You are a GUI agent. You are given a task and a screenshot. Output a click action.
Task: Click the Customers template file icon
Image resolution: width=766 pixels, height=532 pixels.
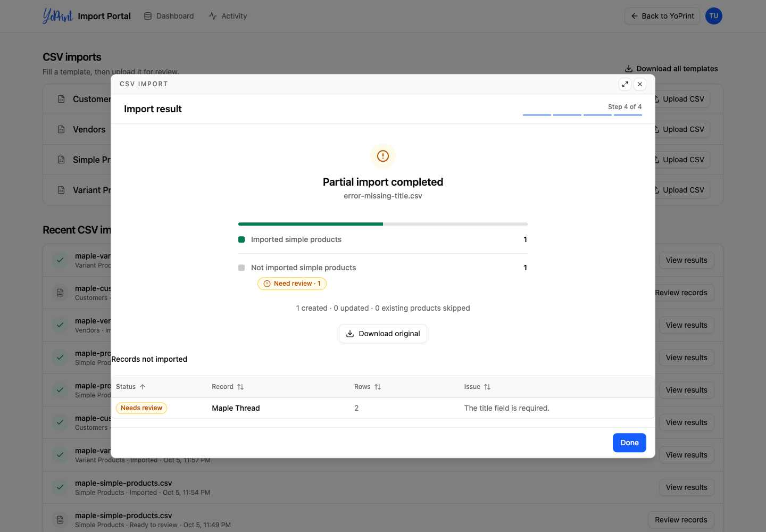pyautogui.click(x=61, y=99)
